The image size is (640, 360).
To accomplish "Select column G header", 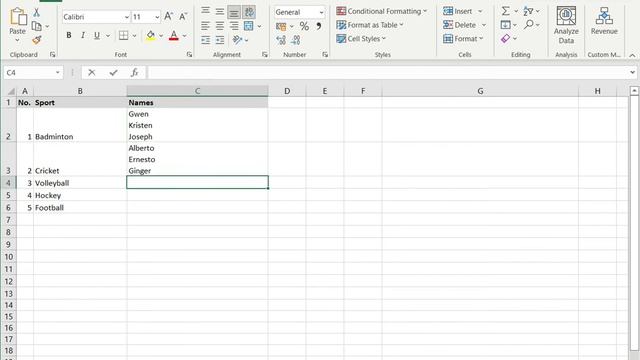I will (480, 91).
